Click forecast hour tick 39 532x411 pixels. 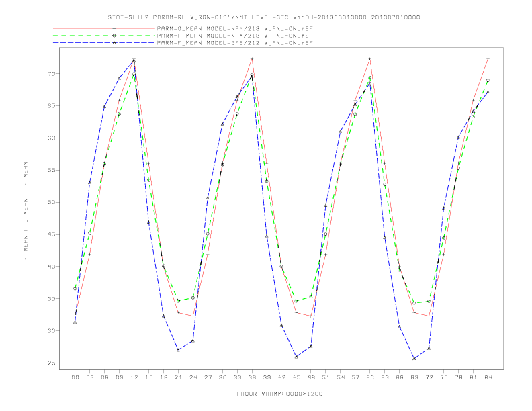tap(267, 377)
